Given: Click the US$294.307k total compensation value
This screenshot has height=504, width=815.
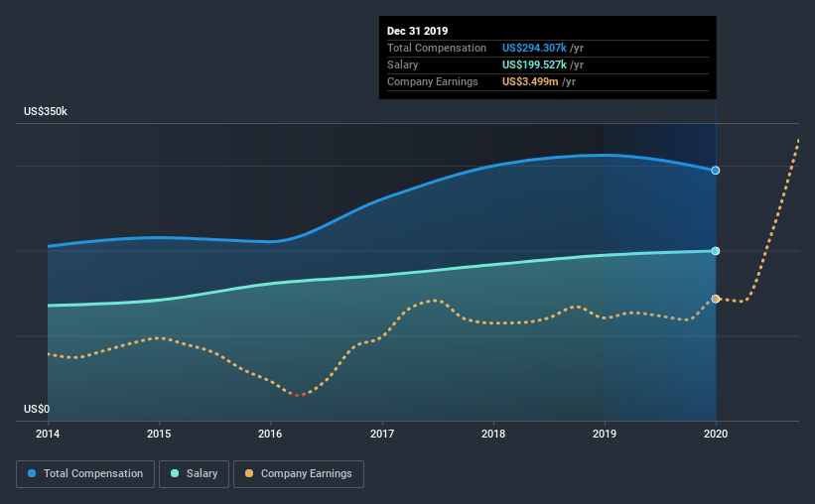Looking at the screenshot, I should (x=534, y=49).
